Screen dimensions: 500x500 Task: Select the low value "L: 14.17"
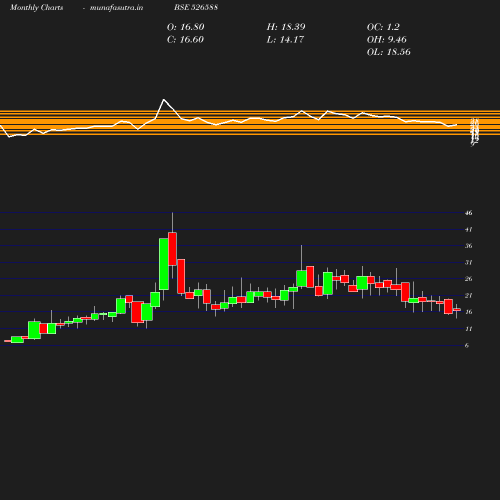(285, 40)
